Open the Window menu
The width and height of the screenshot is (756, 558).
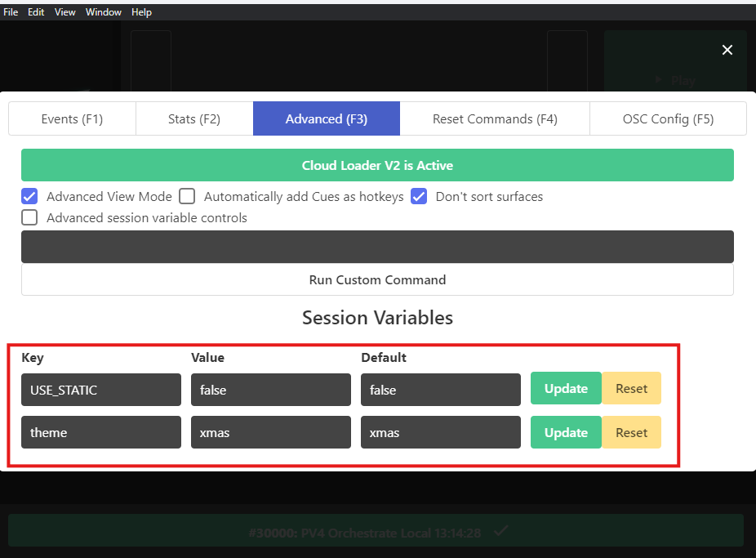pyautogui.click(x=103, y=12)
